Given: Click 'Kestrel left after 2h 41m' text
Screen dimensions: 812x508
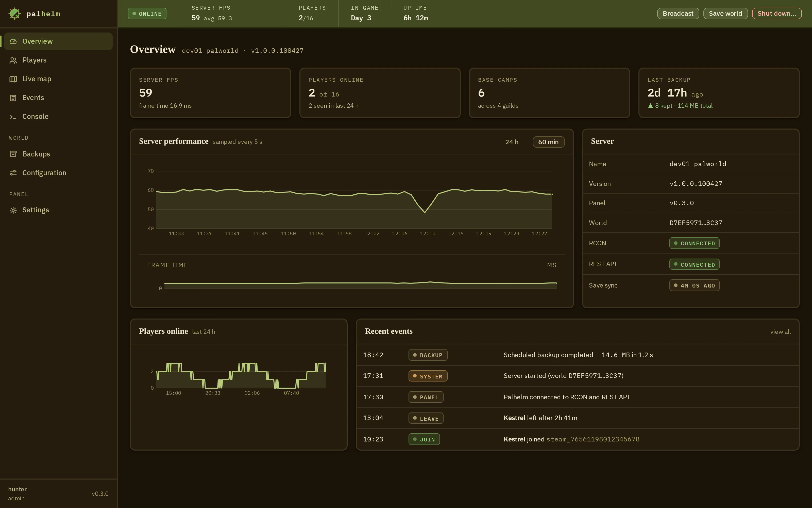Looking at the screenshot, I should click(x=540, y=418).
